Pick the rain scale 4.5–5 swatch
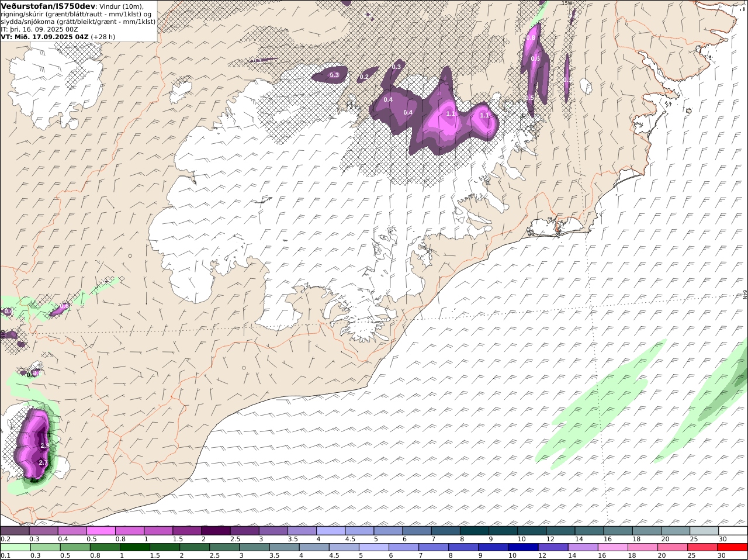 [x=344, y=547]
